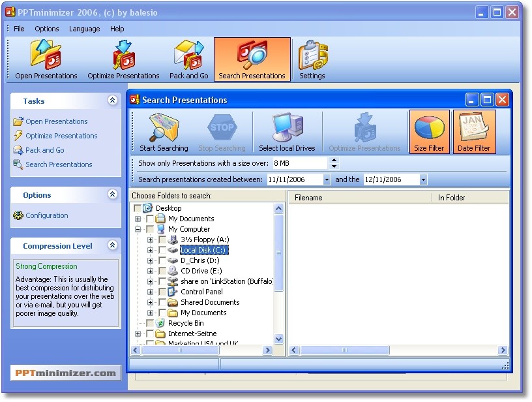Click the In Folder column header

pyautogui.click(x=470, y=198)
